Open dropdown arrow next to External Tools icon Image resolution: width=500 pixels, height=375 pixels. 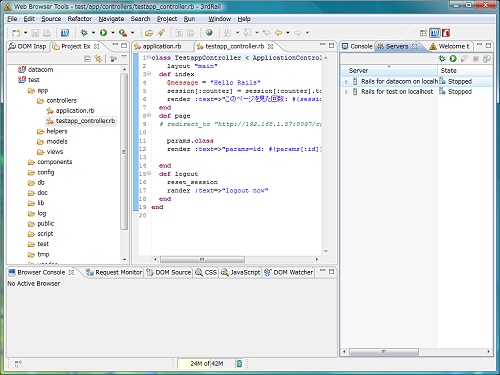click(x=132, y=33)
